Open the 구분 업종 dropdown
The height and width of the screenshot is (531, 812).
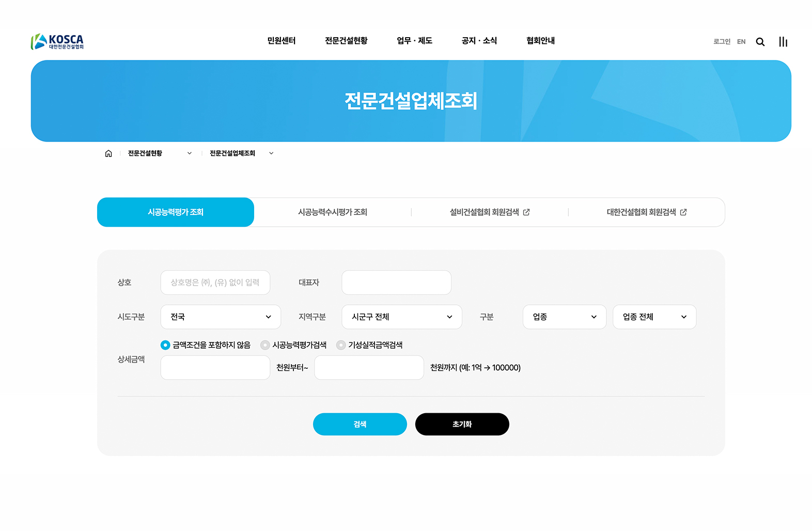(565, 317)
